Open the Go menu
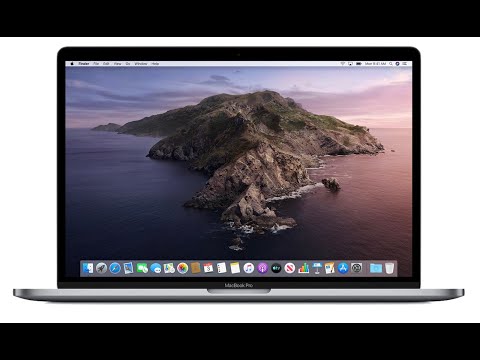Screen dimensions: 480x360 click(x=128, y=63)
